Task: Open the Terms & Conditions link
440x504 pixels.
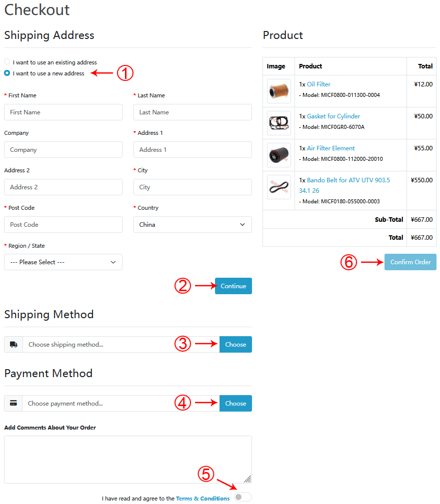Action: pyautogui.click(x=202, y=498)
